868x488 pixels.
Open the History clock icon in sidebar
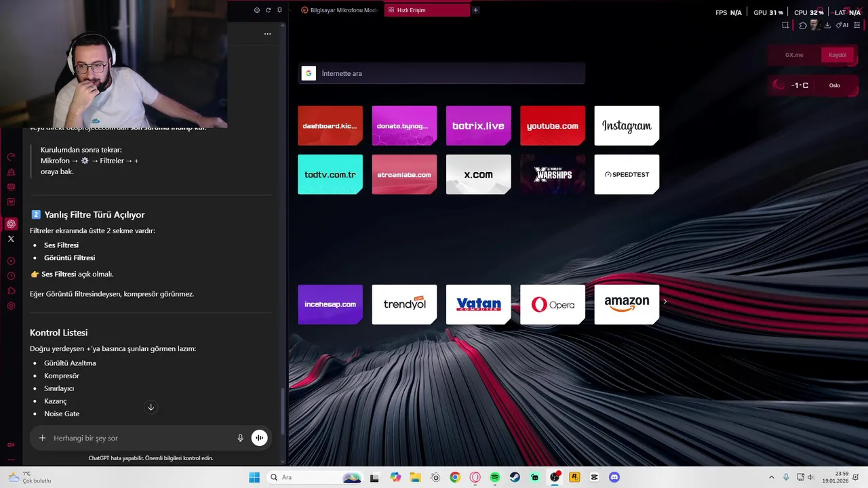click(11, 276)
